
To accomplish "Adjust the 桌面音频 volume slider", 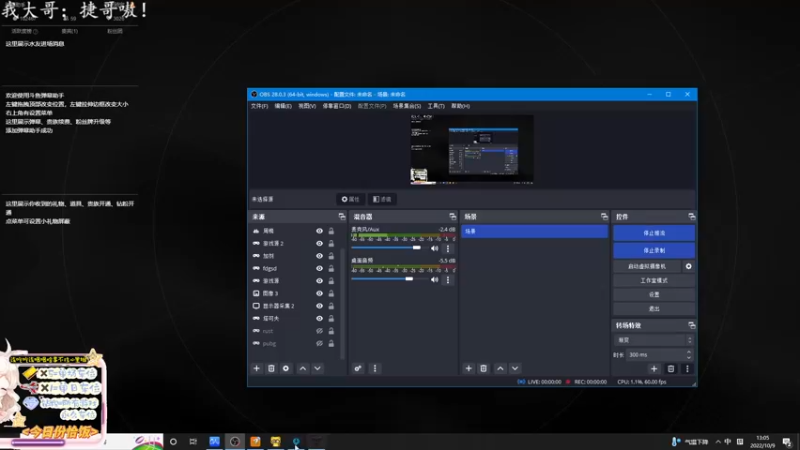I will click(x=389, y=279).
